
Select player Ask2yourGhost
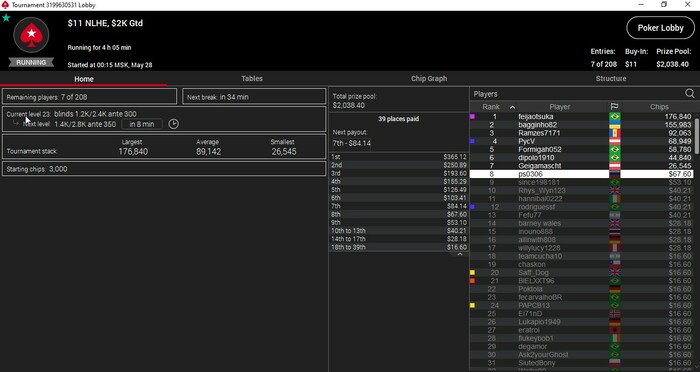coord(582,355)
